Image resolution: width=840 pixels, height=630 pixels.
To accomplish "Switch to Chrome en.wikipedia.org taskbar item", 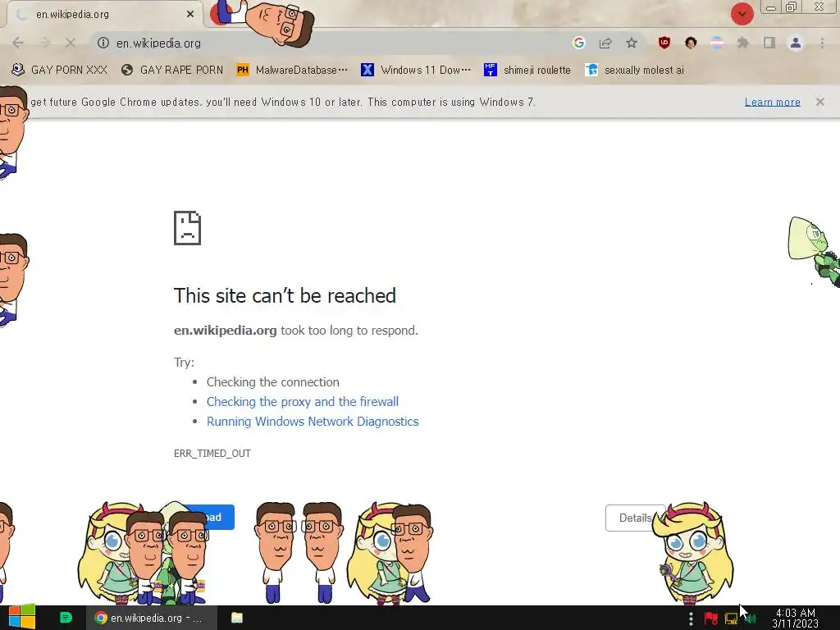I will (152, 618).
